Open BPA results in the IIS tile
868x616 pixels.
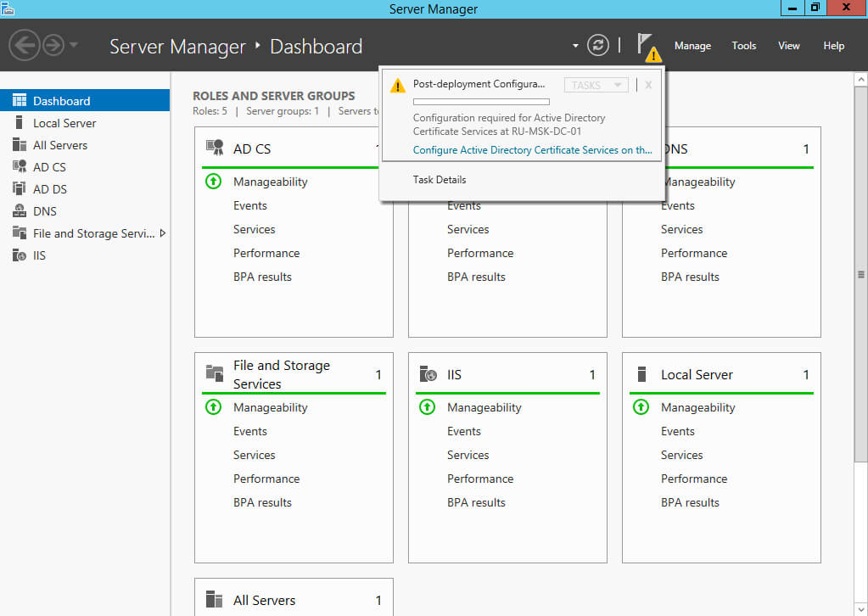click(476, 503)
